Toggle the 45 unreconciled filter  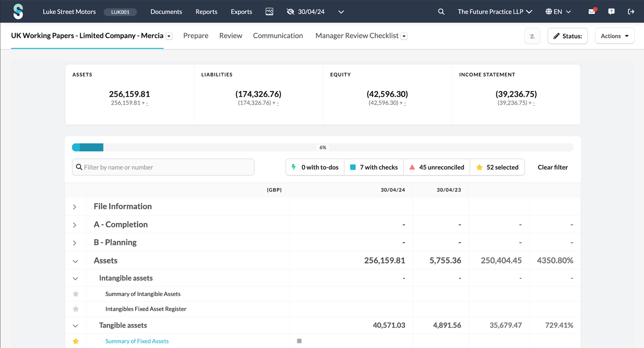pyautogui.click(x=437, y=167)
